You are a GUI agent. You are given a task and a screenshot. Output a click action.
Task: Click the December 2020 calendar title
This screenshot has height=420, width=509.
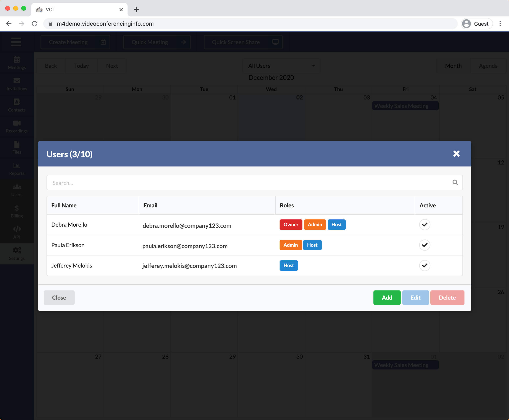pyautogui.click(x=271, y=77)
